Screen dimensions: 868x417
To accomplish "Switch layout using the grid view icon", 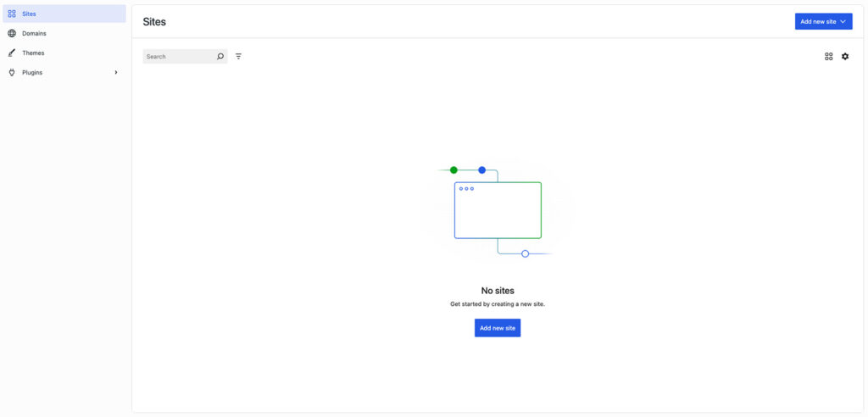I will point(828,57).
